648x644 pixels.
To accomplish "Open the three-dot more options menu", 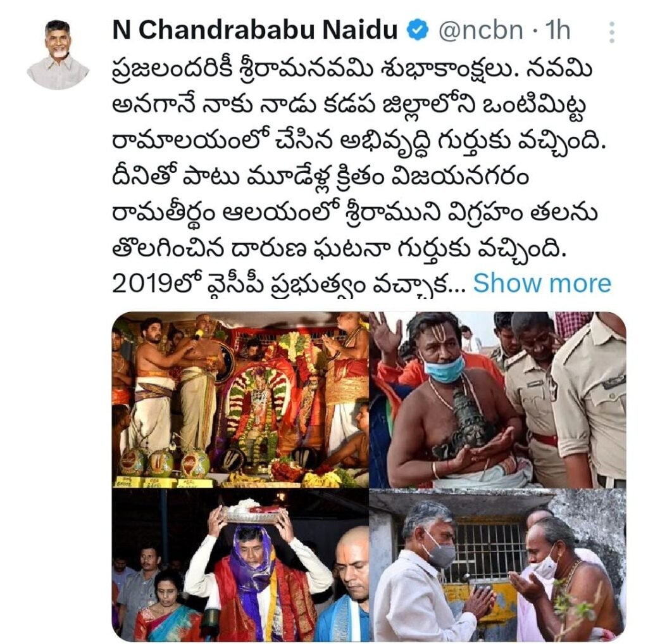I will [612, 32].
